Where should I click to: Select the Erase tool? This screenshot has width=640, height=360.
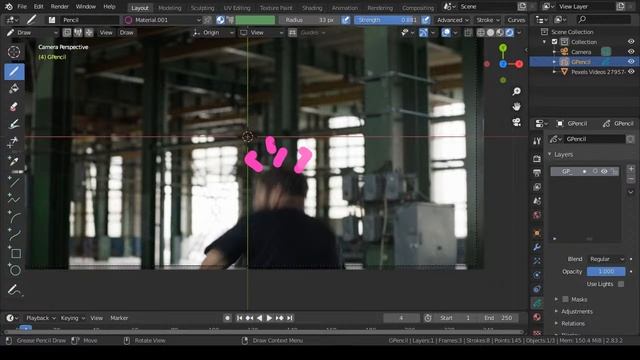pos(14,107)
